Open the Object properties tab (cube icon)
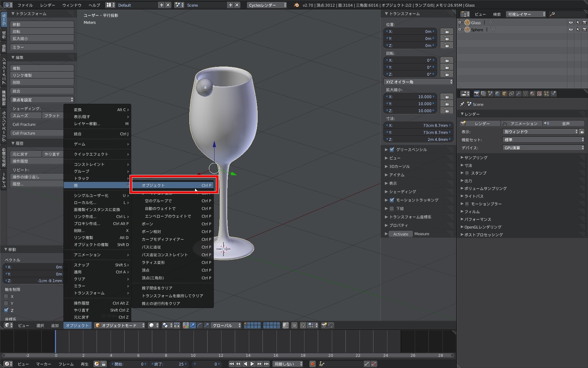 (x=504, y=94)
